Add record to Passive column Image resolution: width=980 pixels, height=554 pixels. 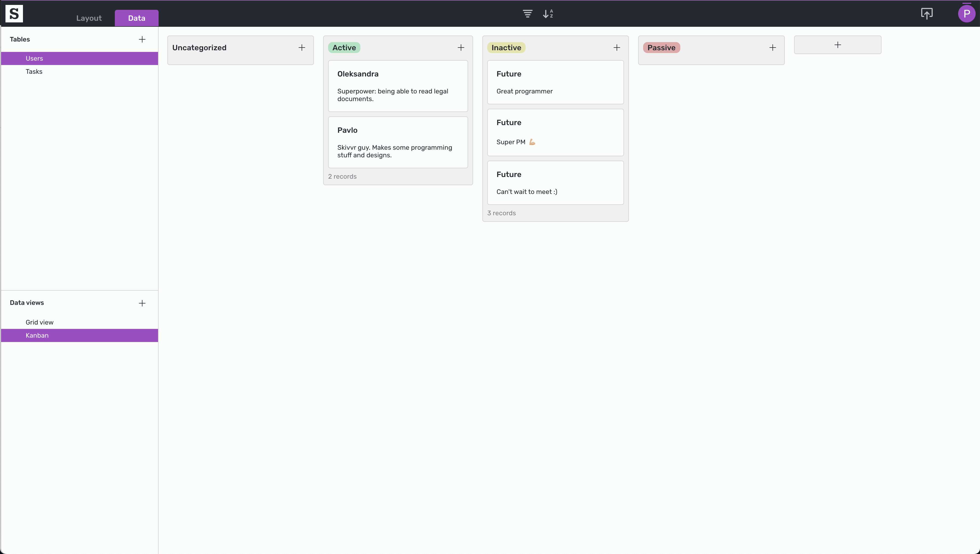point(772,48)
